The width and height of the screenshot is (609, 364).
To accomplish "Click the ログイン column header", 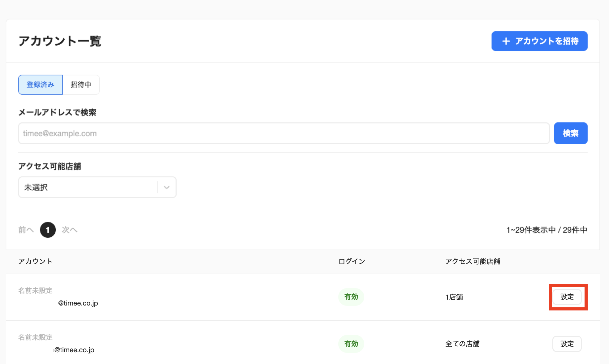I will (x=352, y=262).
